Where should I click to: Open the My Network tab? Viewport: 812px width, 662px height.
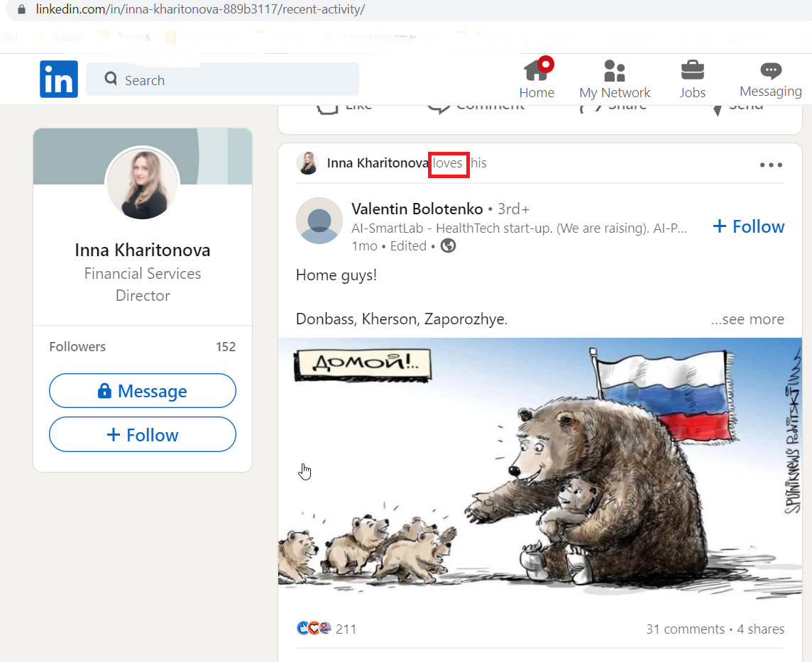[615, 79]
